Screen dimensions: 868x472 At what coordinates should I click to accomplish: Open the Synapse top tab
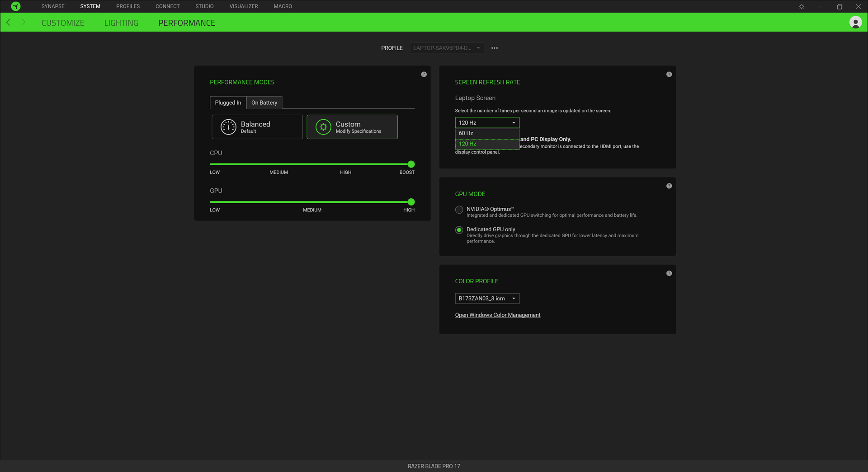[53, 6]
